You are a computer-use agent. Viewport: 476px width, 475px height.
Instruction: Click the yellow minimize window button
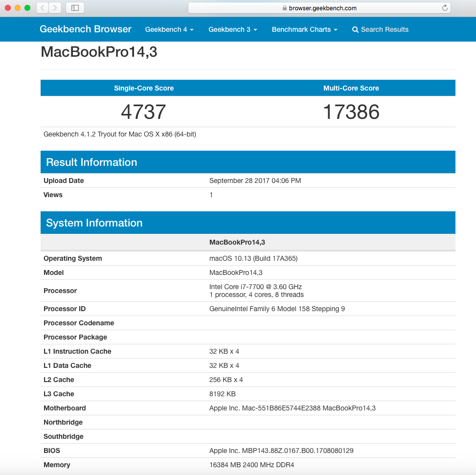[18, 8]
